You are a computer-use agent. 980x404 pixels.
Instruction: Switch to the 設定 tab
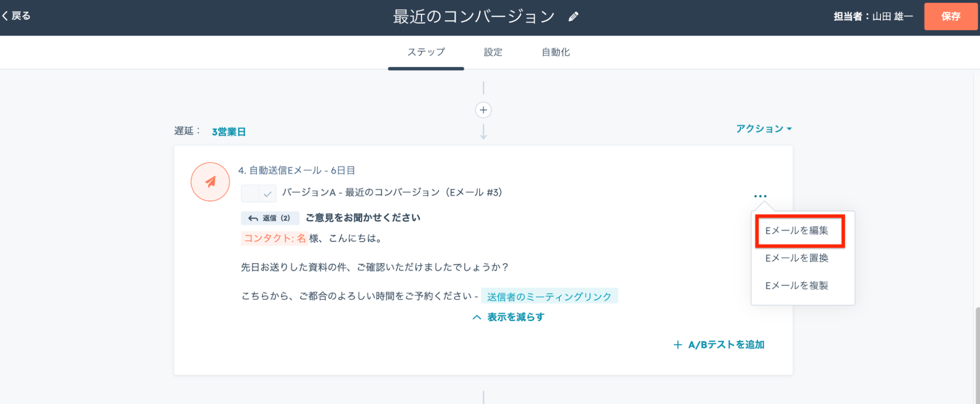click(493, 52)
